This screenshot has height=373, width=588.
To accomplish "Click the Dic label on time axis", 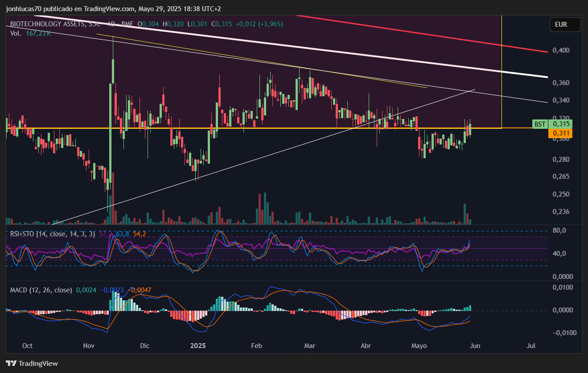I will (x=144, y=346).
